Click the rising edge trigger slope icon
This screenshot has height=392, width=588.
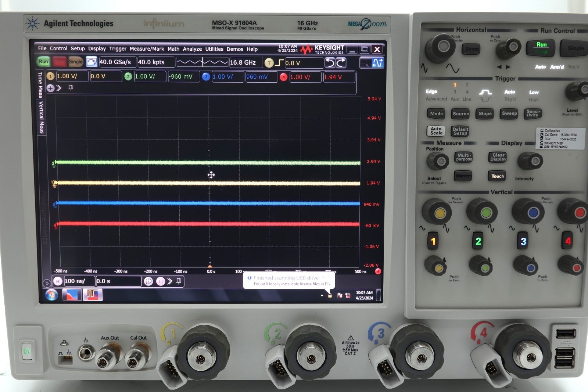[279, 63]
